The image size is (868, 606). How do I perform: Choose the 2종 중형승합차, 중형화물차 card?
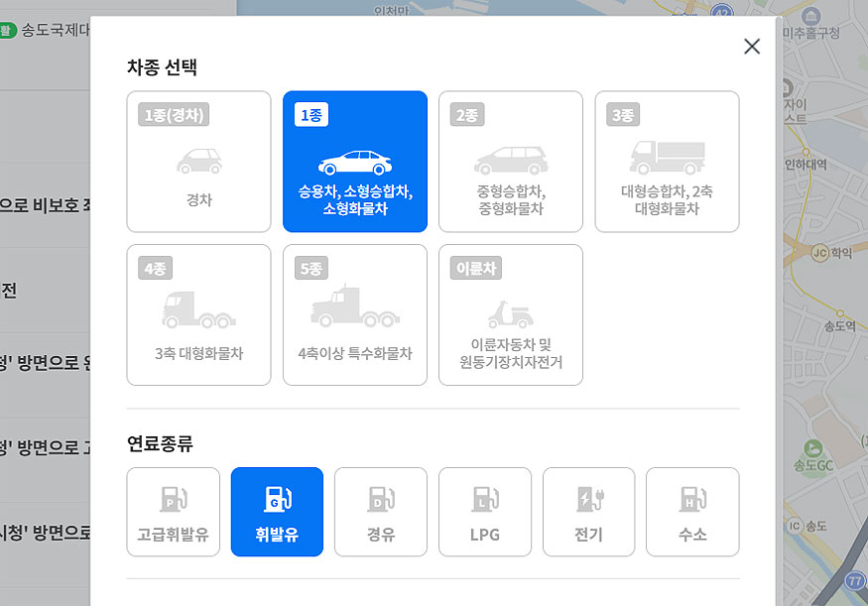(x=511, y=162)
